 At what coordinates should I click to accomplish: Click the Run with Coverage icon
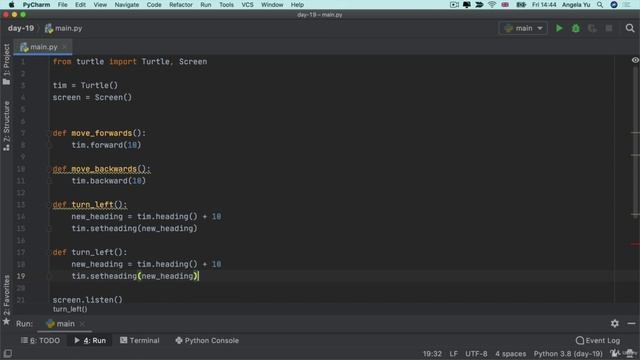(x=592, y=28)
